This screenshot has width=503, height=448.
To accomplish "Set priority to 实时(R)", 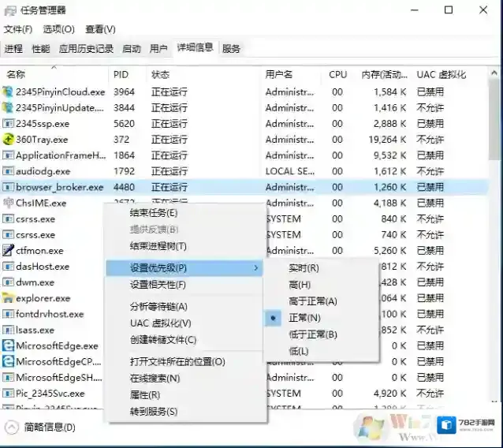I will pos(304,268).
